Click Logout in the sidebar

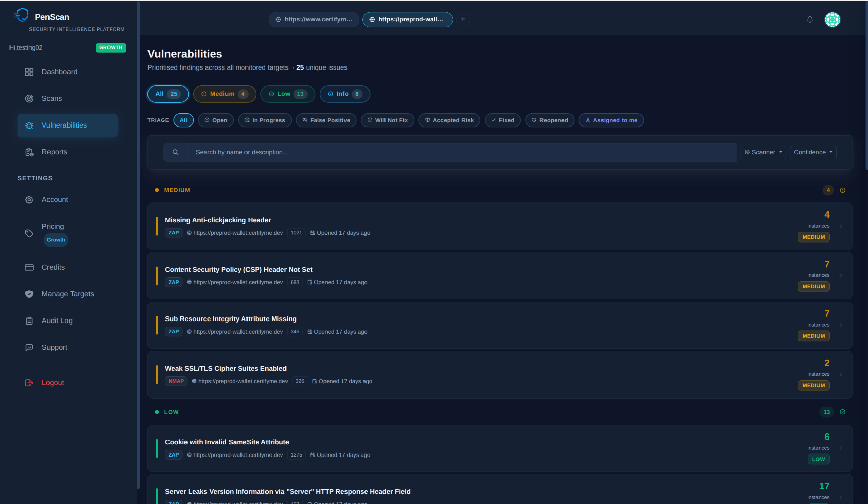[x=67, y=382]
